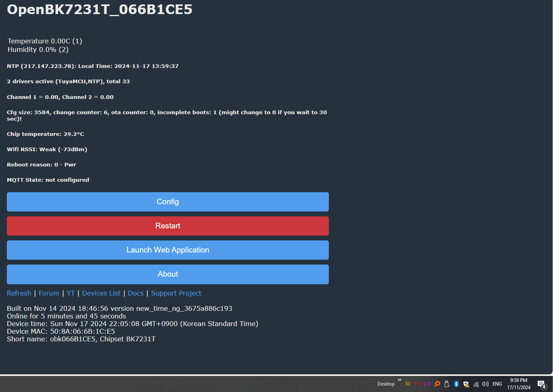Image resolution: width=553 pixels, height=392 pixels.
Task: Click the red Restart button
Action: [x=168, y=226]
